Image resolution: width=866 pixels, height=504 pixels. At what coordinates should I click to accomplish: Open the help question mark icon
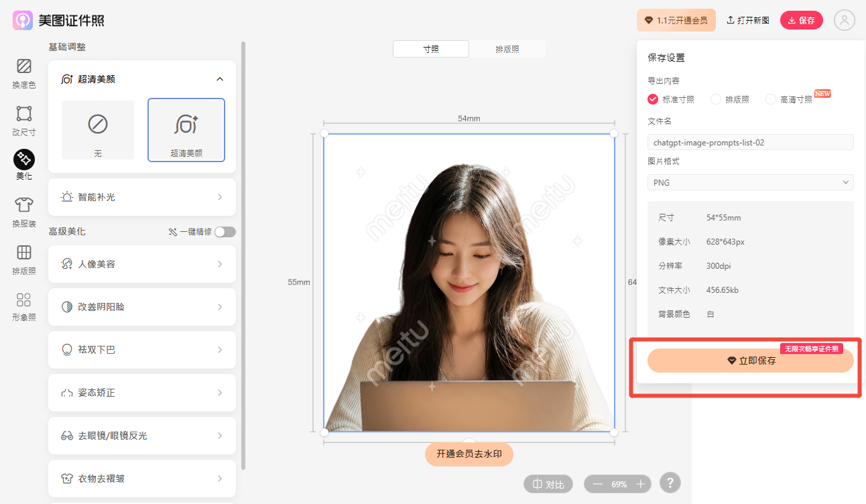pos(670,483)
